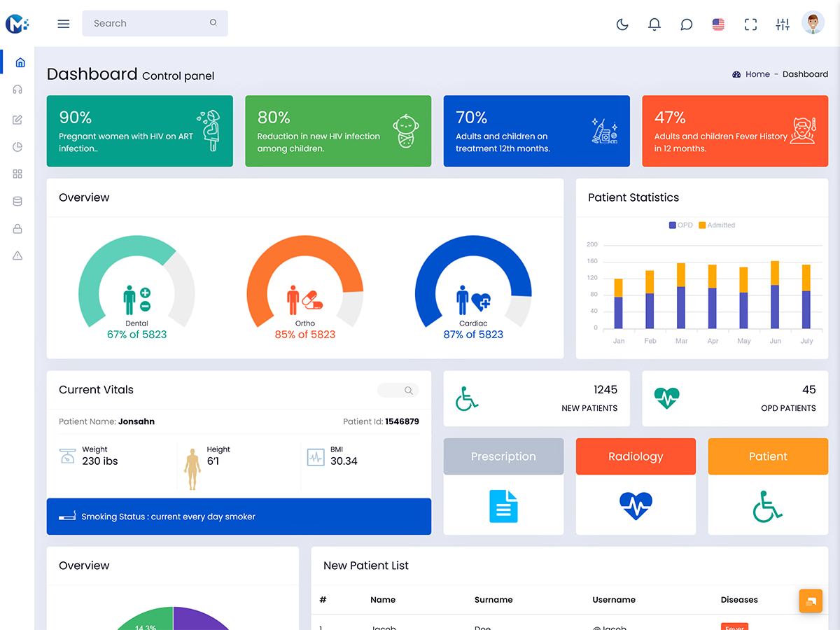Click the "1546879" patient ID value

pos(402,421)
